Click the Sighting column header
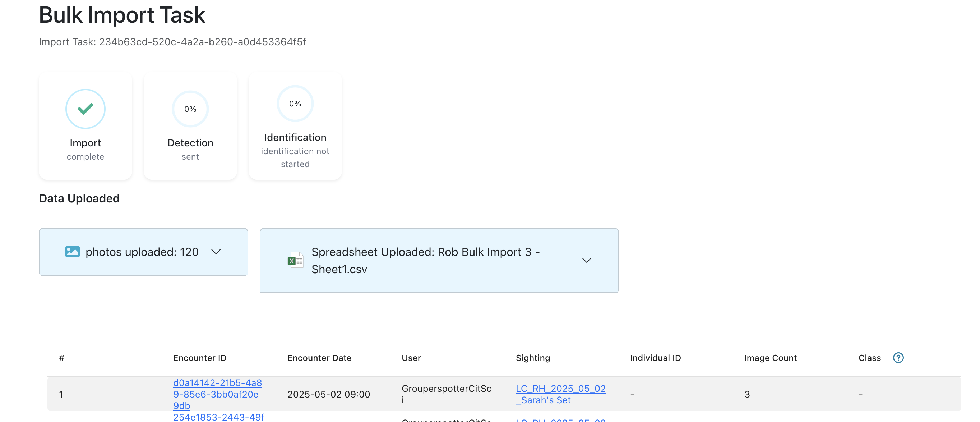Screen dimensions: 980x422 click(533, 358)
